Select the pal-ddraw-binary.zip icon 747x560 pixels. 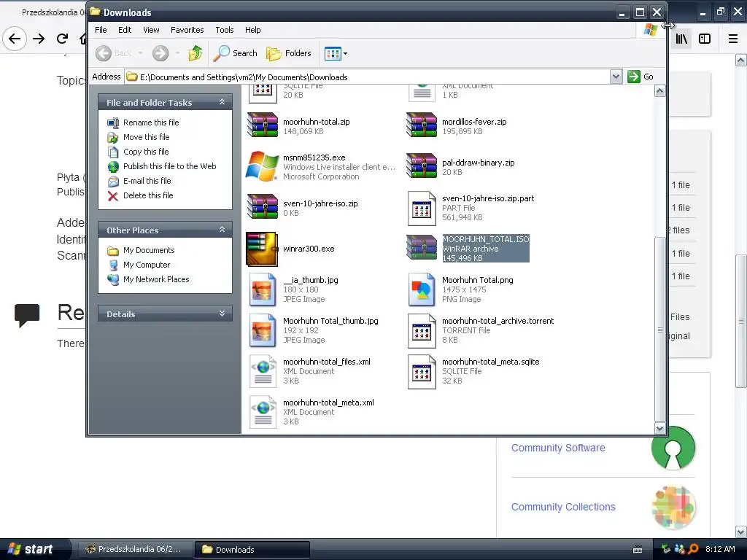421,166
